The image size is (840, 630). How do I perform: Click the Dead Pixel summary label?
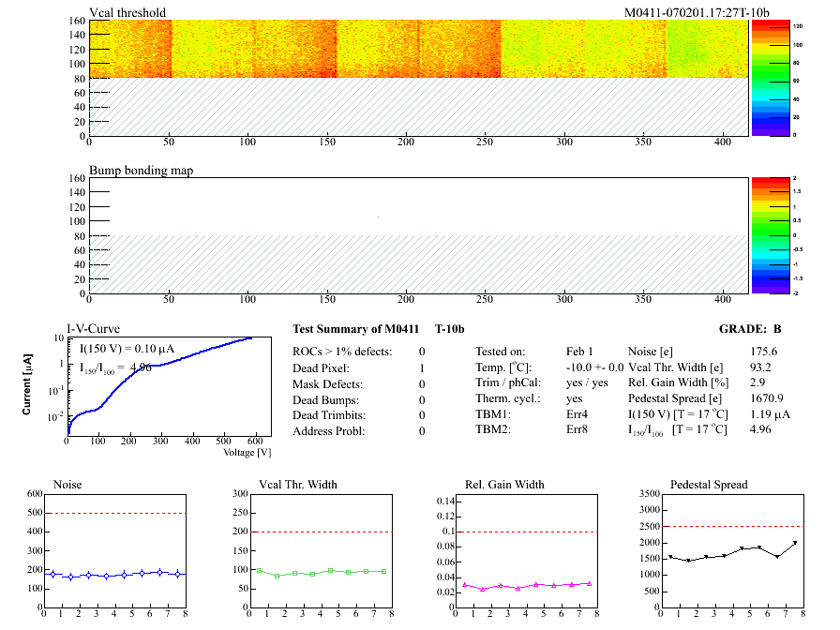(320, 367)
